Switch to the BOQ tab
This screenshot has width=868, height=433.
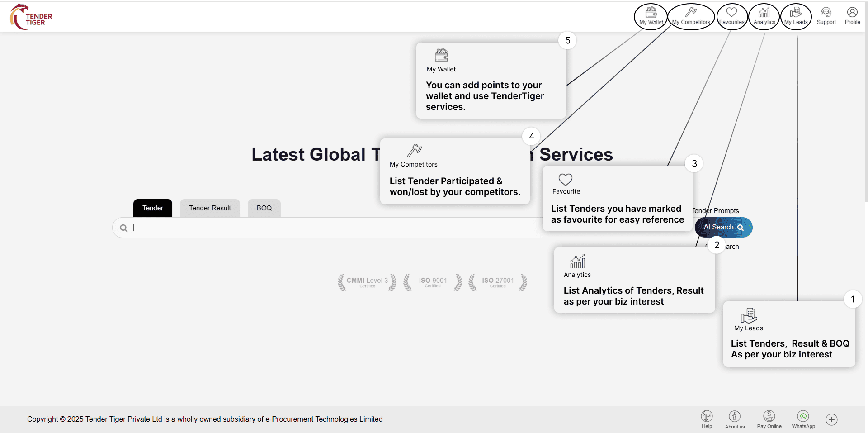point(264,208)
